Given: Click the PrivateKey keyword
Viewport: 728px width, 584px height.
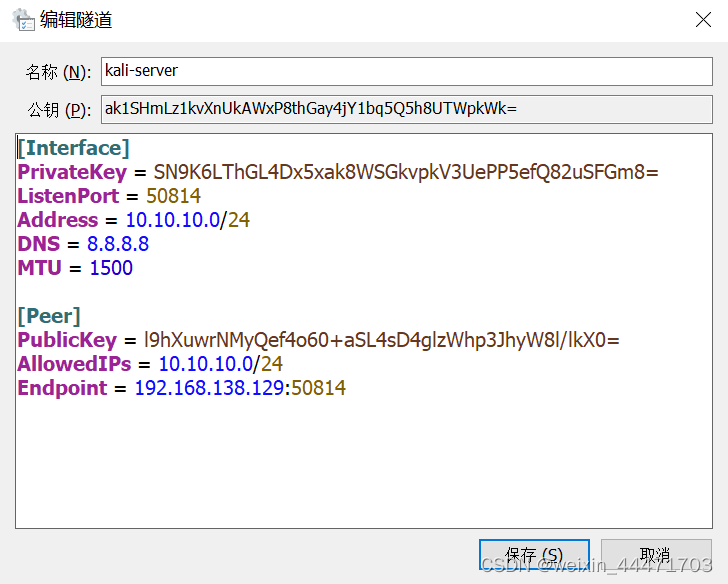Looking at the screenshot, I should pyautogui.click(x=72, y=172).
